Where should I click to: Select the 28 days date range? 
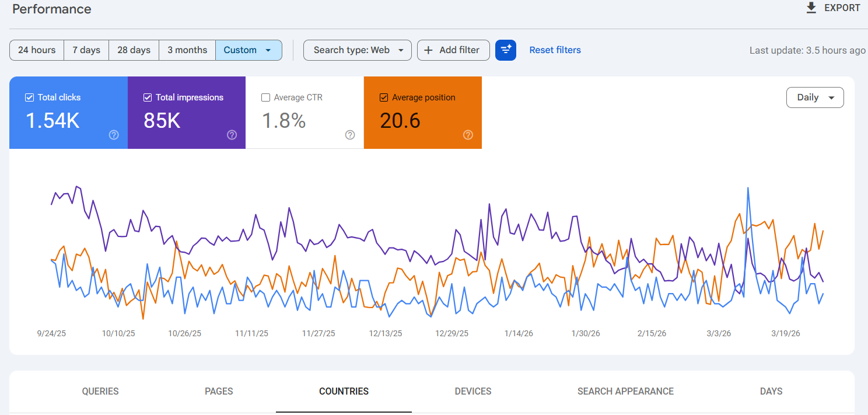pos(134,50)
